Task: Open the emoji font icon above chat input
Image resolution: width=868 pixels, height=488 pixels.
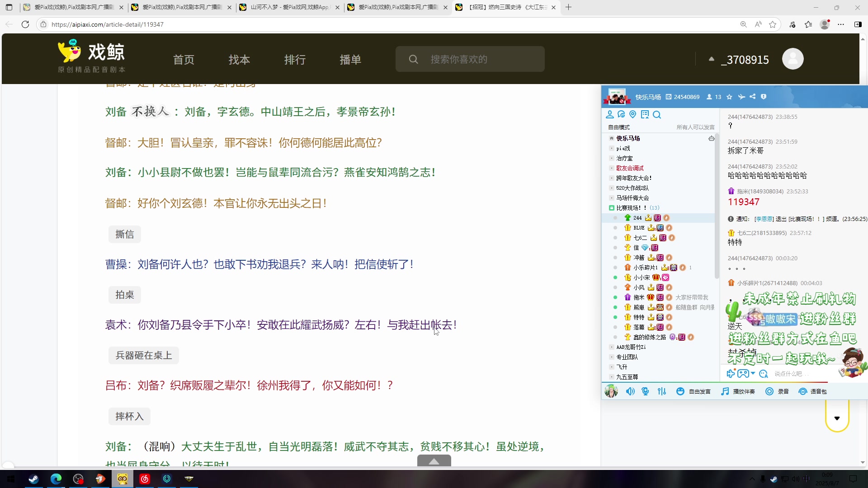Action: (764, 374)
